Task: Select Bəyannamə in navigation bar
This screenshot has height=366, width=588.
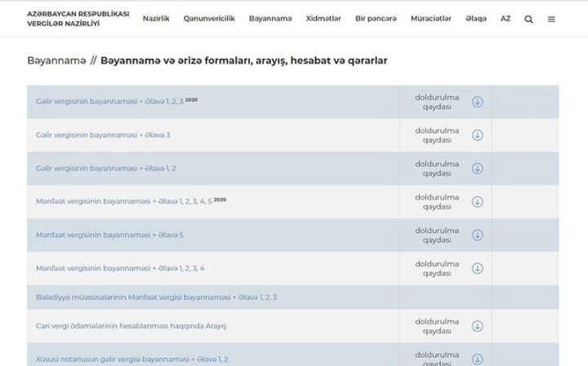Action: pos(270,18)
